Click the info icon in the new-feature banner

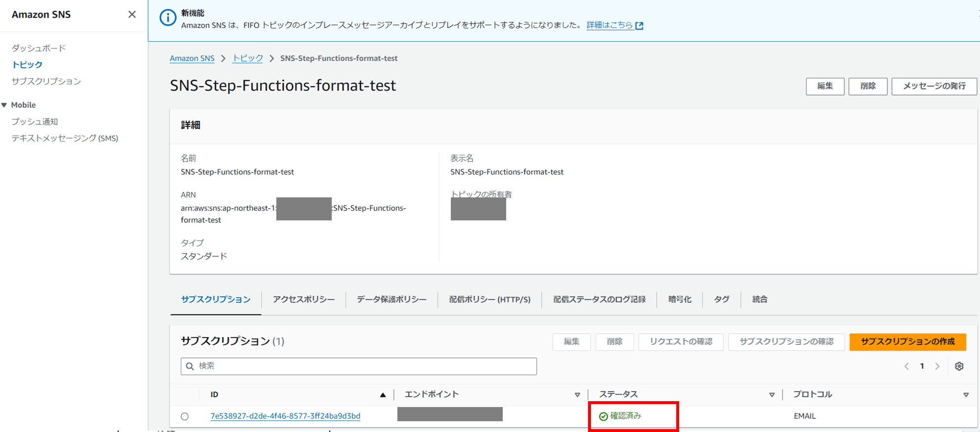[x=168, y=18]
